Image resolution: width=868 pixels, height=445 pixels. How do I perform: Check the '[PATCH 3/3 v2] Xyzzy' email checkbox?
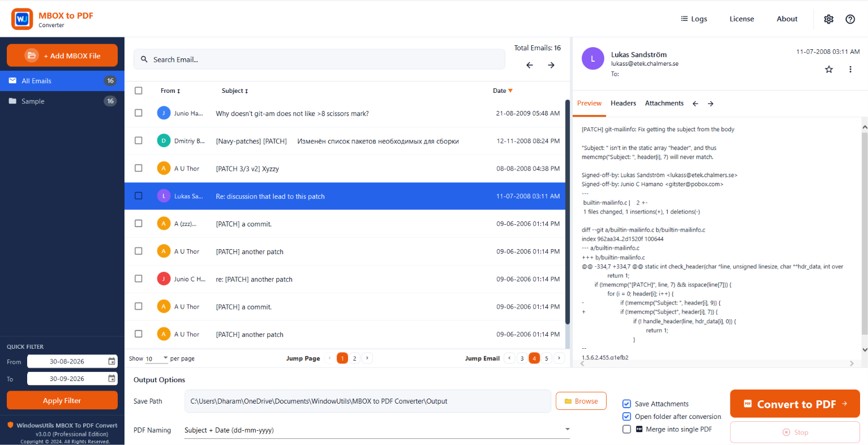139,168
